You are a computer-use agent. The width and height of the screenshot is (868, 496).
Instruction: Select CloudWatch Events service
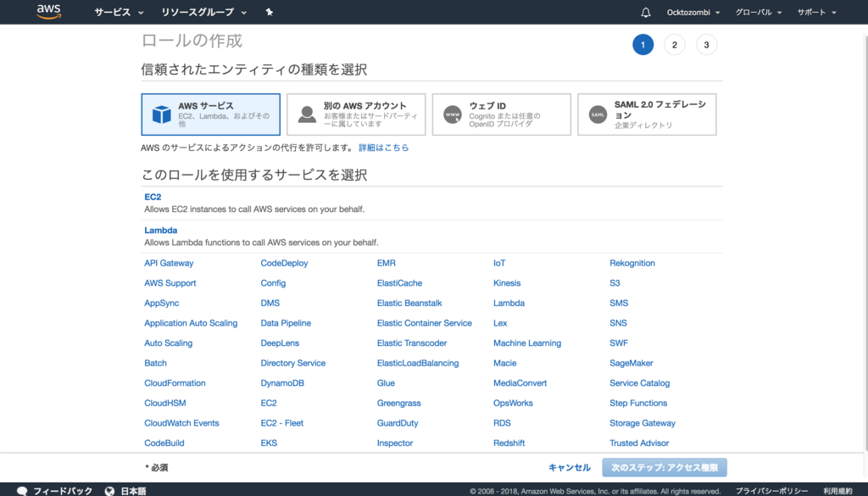coord(181,423)
